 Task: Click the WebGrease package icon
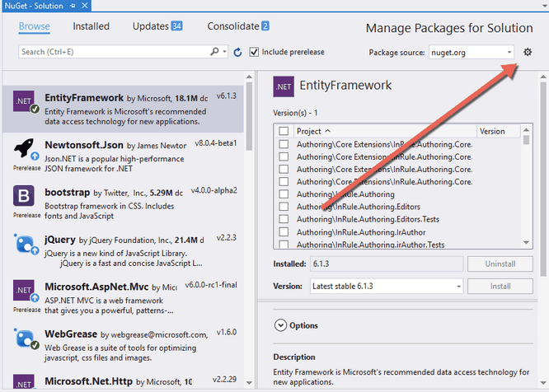24,340
